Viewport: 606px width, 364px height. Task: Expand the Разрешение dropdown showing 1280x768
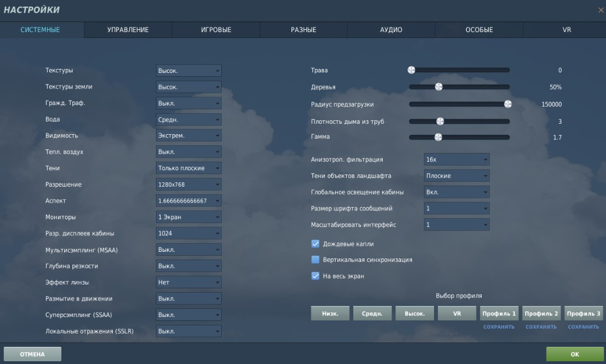pos(189,184)
